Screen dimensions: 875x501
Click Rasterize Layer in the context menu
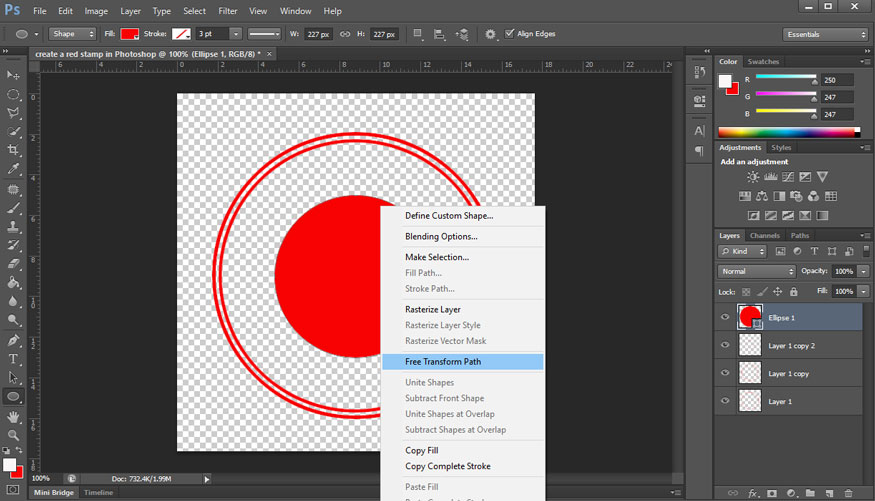point(433,309)
